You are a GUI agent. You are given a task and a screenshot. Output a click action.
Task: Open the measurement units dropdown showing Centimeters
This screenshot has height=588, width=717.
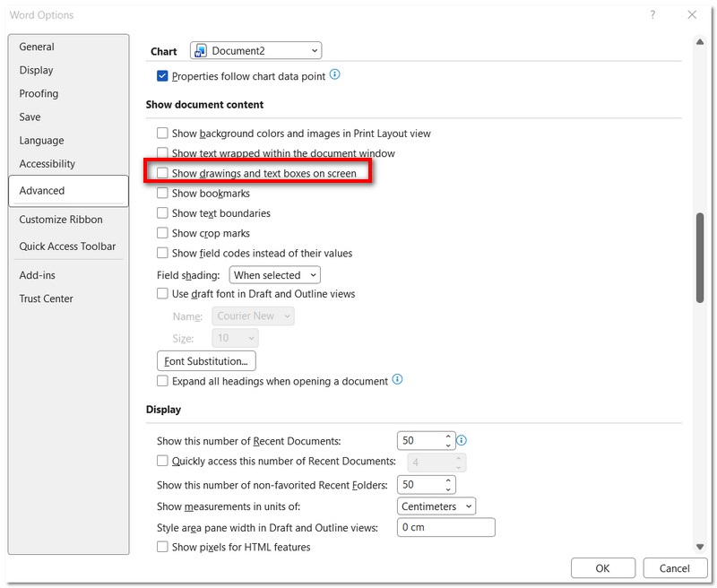436,506
